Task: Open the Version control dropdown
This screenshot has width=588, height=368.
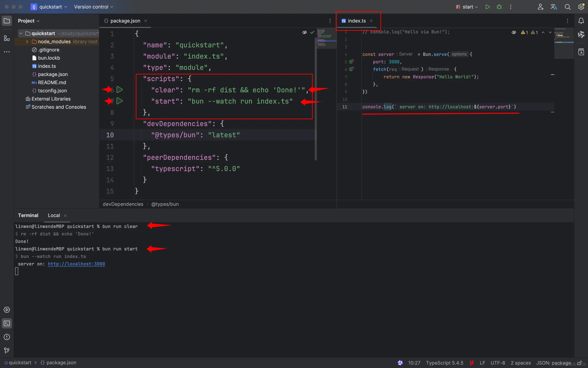Action: (x=94, y=7)
